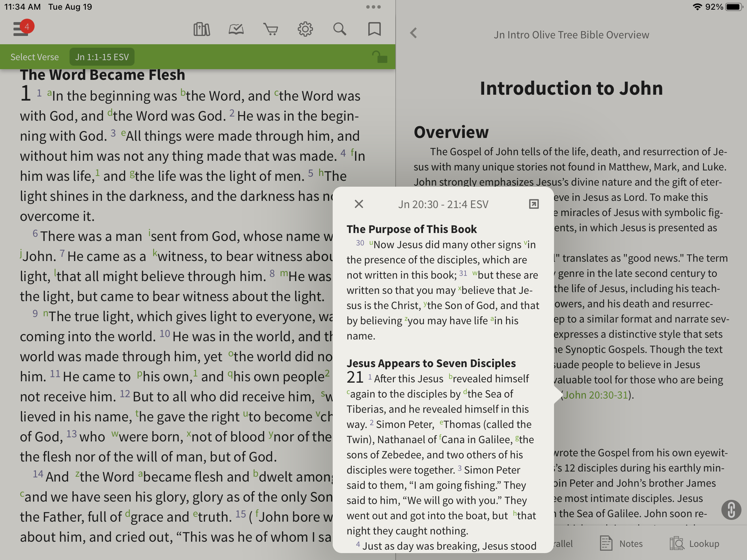Tap the battery status indicator
Viewport: 747px width, 560px height.
734,7
